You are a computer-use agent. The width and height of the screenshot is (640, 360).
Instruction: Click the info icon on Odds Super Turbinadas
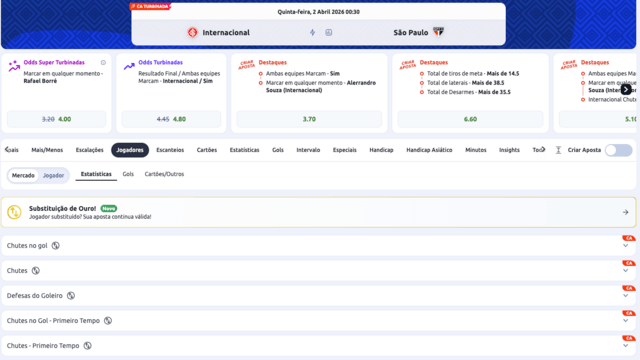[103, 62]
